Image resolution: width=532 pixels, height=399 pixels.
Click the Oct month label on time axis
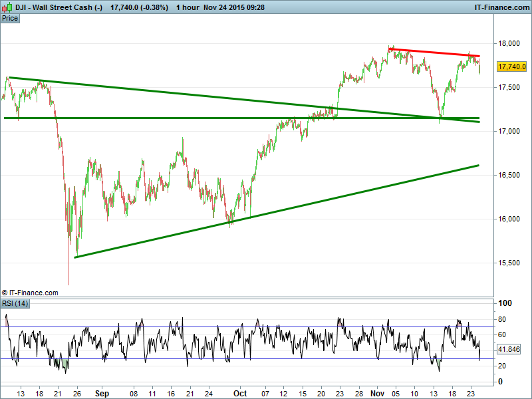coord(240,393)
